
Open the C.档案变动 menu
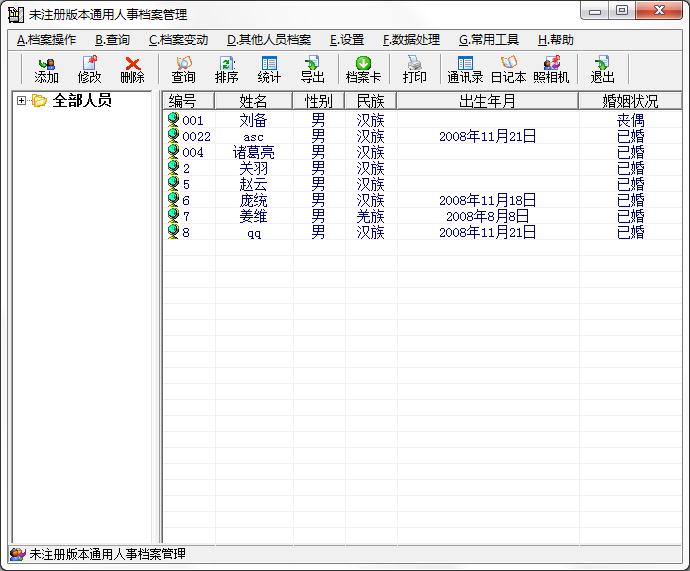click(178, 40)
